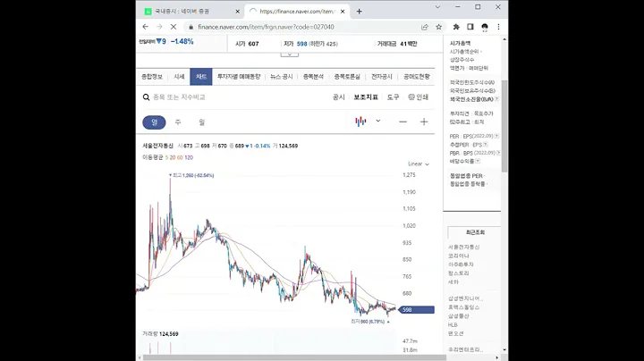Switch to the 국내증시 네이버 증권 browser tab
This screenshot has height=361, width=644.
coord(187,12)
